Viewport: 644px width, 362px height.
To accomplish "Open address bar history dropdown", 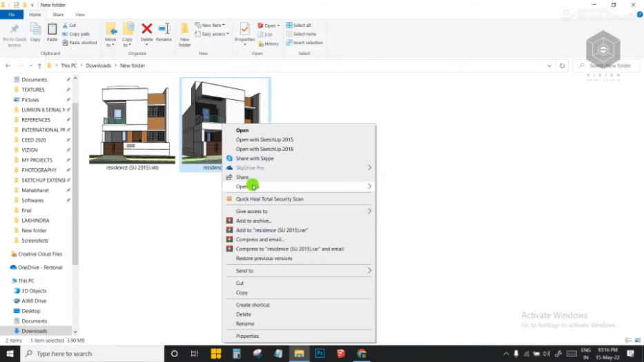I will tap(549, 66).
